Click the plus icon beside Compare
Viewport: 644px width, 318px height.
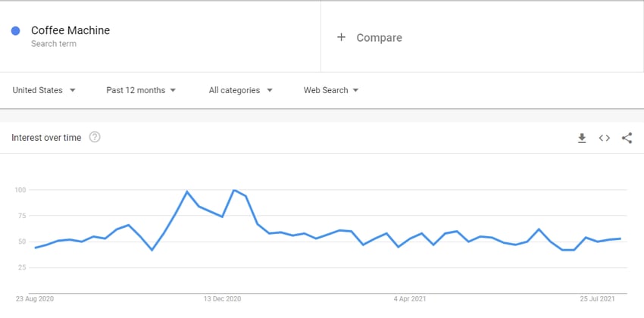[x=341, y=37]
